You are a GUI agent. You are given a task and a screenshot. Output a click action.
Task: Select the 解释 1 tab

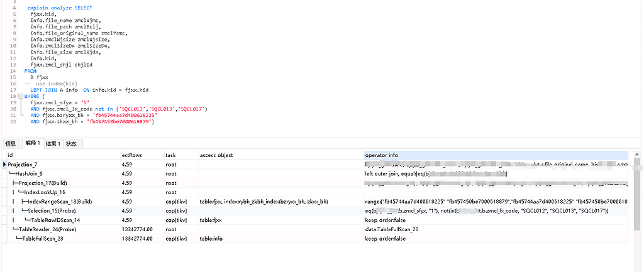coord(33,144)
